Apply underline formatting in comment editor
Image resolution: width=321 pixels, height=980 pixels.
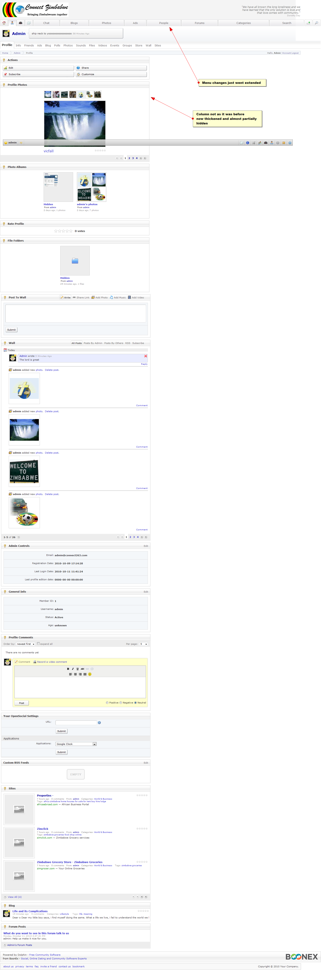click(x=77, y=669)
